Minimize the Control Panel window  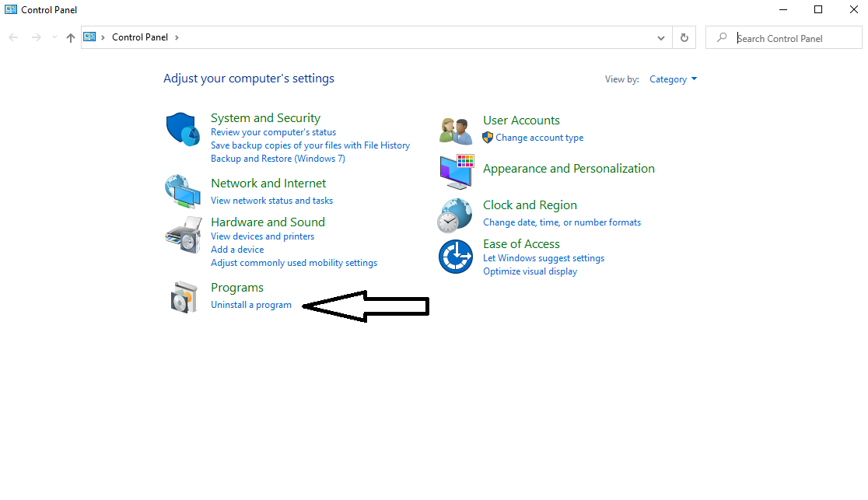783,9
